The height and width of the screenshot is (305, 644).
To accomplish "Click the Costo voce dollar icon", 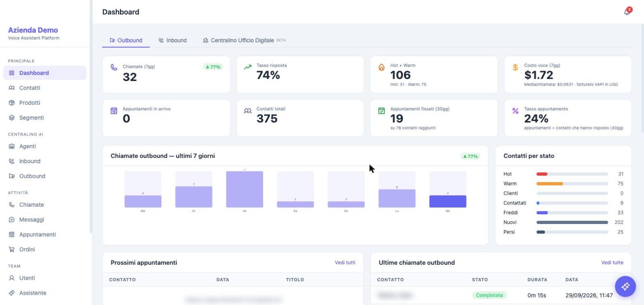I will [515, 67].
